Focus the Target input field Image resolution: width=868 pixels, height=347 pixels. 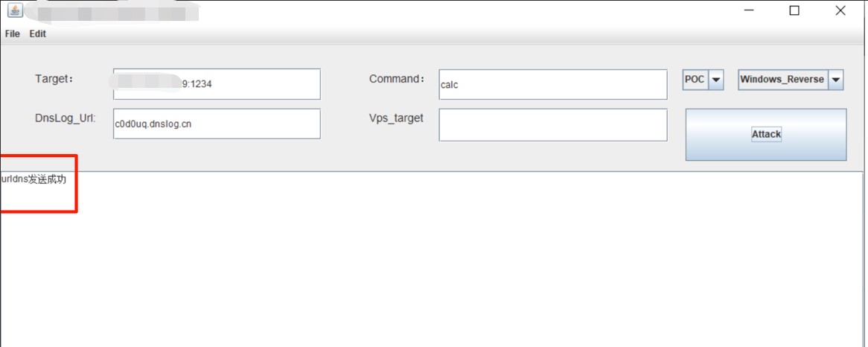[x=217, y=84]
